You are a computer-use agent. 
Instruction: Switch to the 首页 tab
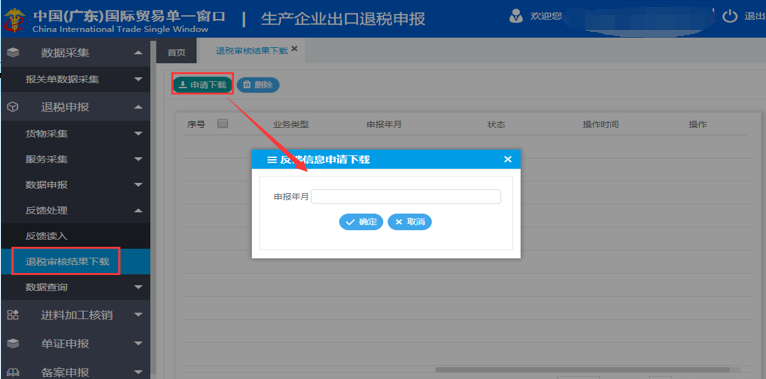[176, 52]
